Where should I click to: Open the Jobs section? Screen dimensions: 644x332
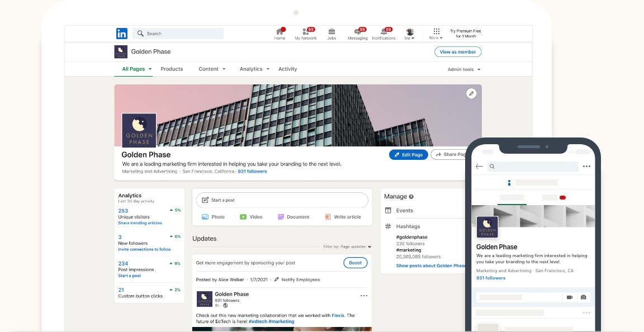click(x=332, y=34)
